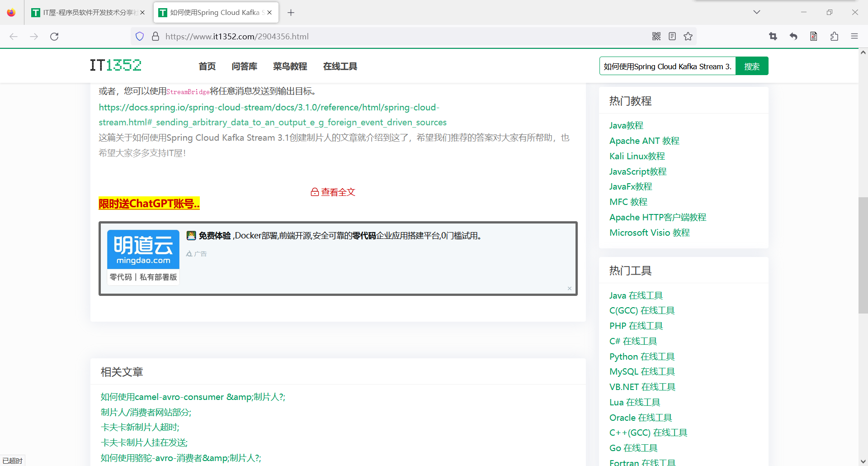The height and width of the screenshot is (466, 868).
Task: Open 菜鸟教程 navigation item
Action: [x=290, y=67]
